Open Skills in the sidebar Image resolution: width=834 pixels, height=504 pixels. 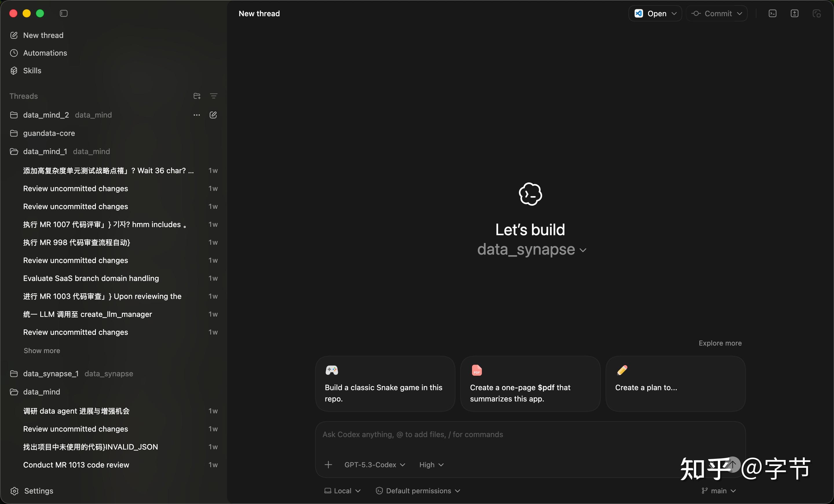(x=32, y=70)
